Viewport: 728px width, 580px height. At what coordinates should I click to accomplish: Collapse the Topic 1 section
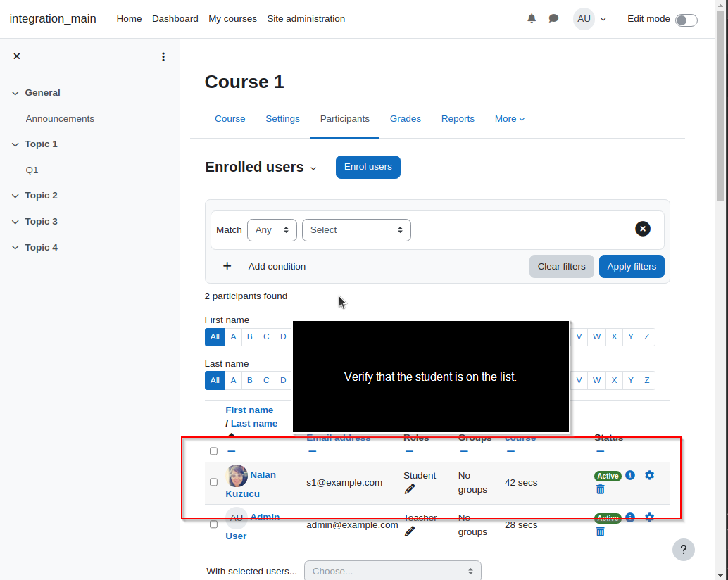pos(15,144)
